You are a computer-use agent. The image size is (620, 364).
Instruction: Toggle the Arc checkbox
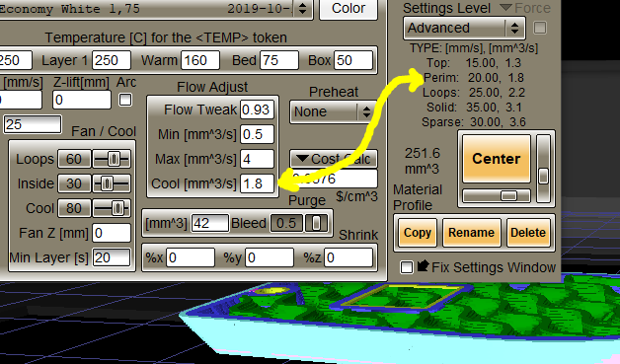pos(125,100)
